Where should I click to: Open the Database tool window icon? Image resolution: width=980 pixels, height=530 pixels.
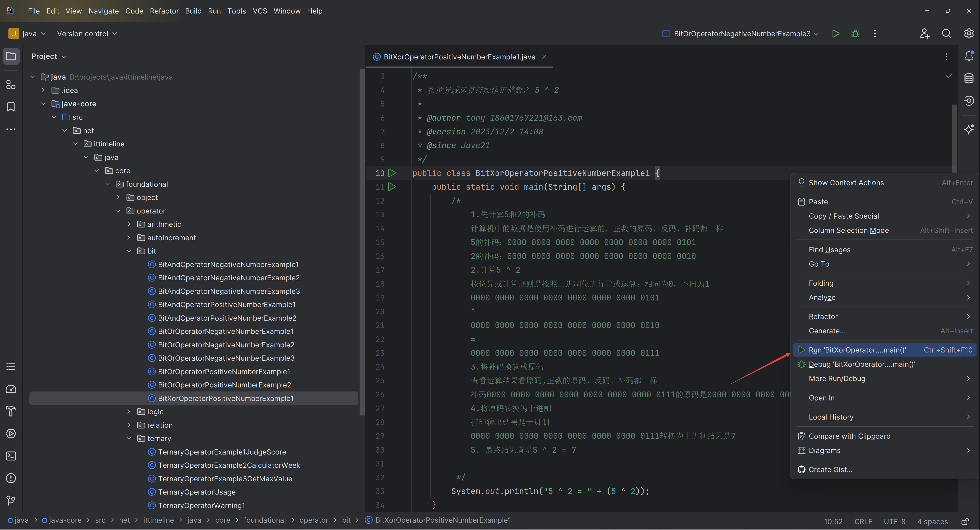click(x=969, y=78)
